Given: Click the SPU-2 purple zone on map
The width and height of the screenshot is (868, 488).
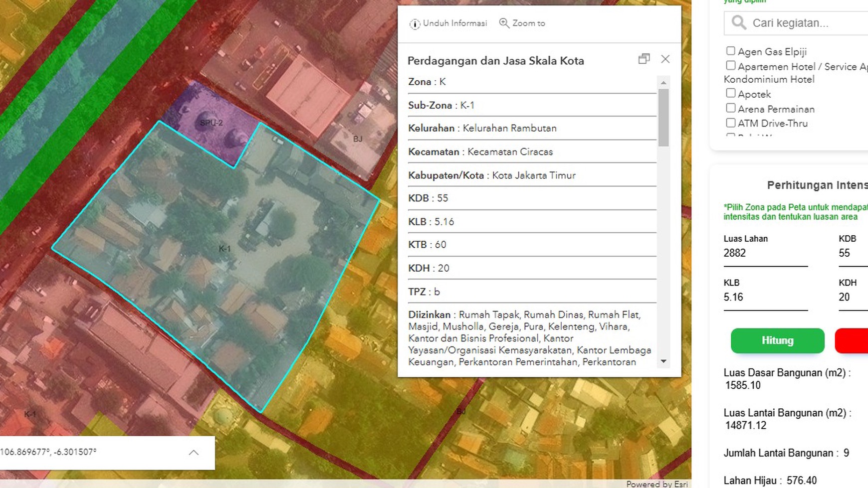Looking at the screenshot, I should tap(211, 123).
